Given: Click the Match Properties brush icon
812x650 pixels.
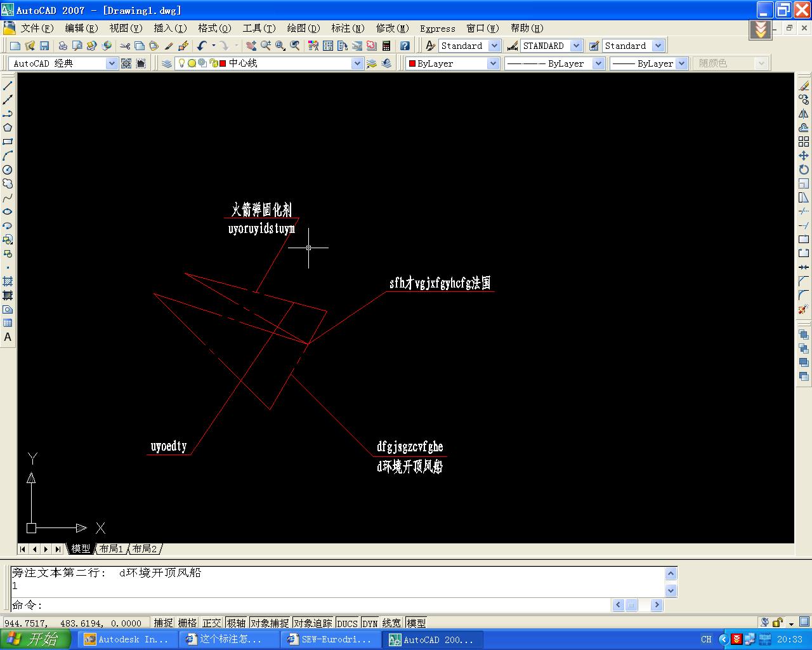Looking at the screenshot, I should point(169,46).
